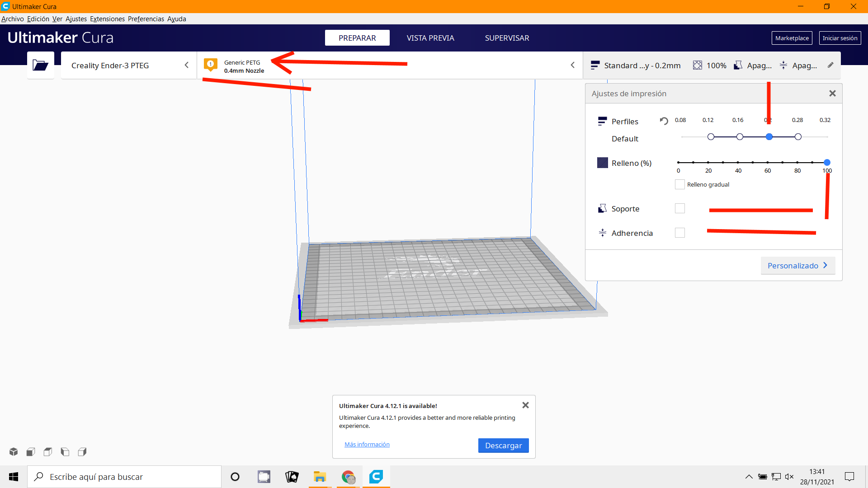Viewport: 868px width, 488px height.
Task: Click the pencil edit icon in settings bar
Action: 830,65
